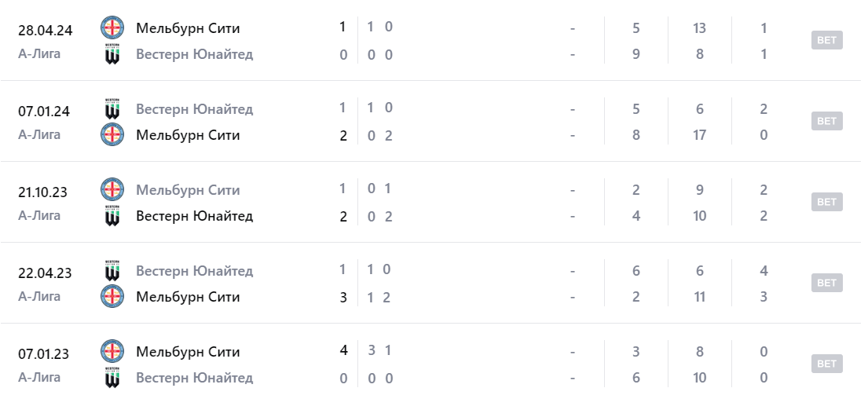Select А-Лига league under 07.01.24 date
Screen dimensions: 868x399
coord(39,134)
